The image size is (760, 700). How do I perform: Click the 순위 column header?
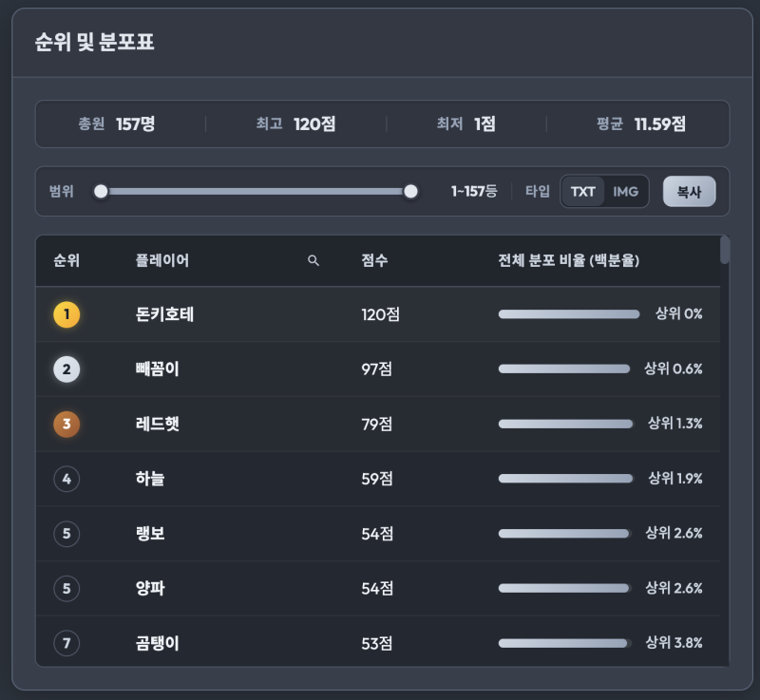click(x=66, y=260)
